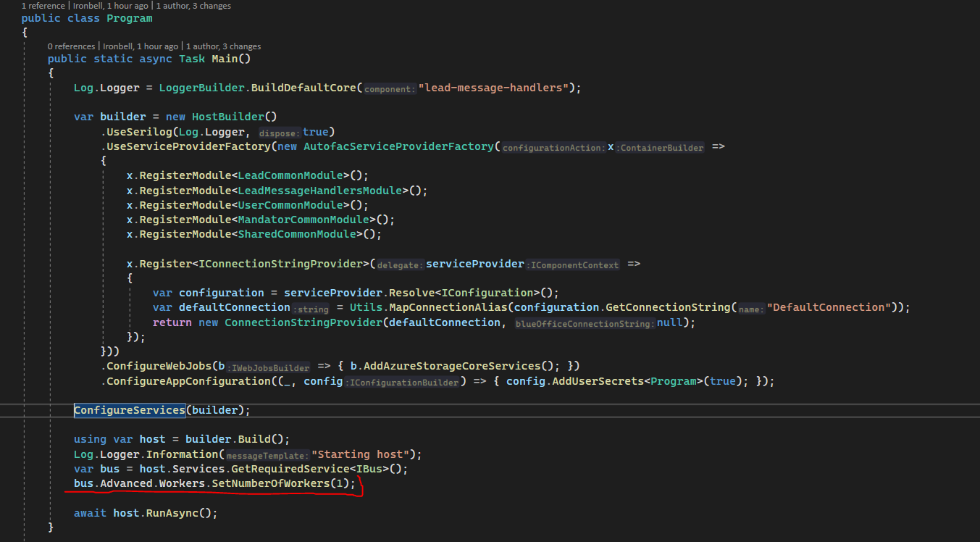Viewport: 980px width, 542px height.
Task: Click the dispose: inlay hint next to true
Action: click(279, 132)
